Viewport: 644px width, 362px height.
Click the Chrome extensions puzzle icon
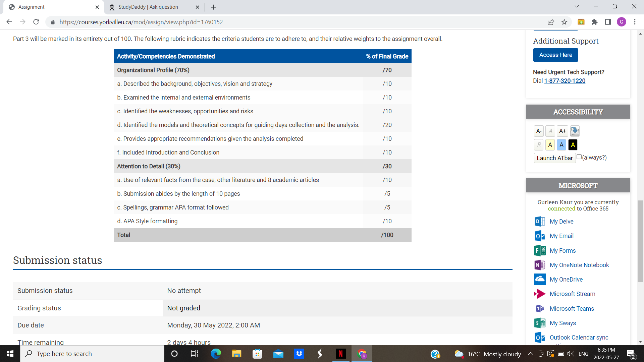tap(594, 22)
